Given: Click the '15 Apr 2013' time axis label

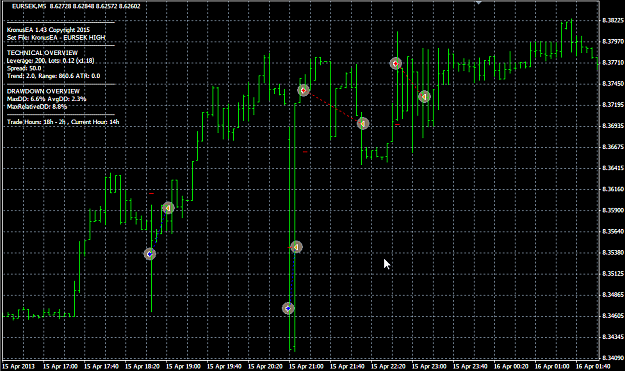Looking at the screenshot, I should coord(18,366).
